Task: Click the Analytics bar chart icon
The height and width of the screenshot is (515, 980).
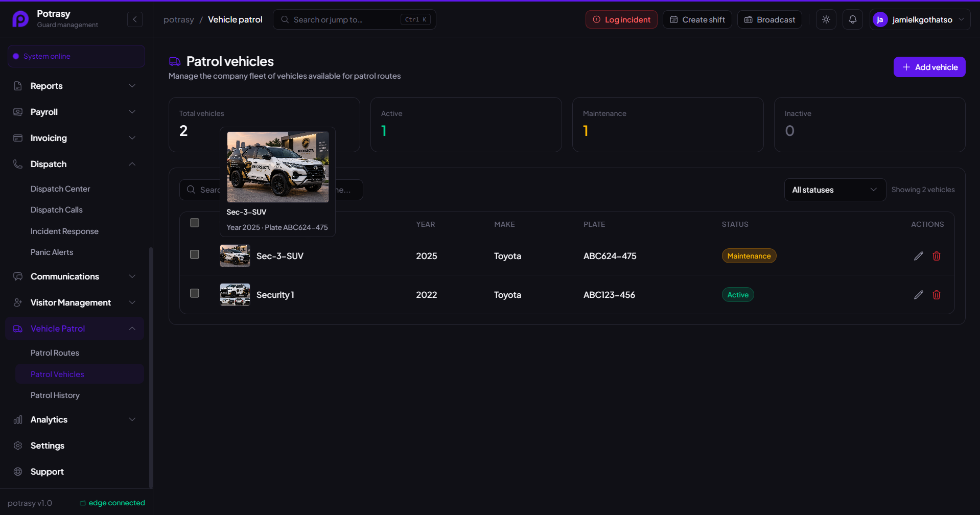Action: pyautogui.click(x=18, y=419)
